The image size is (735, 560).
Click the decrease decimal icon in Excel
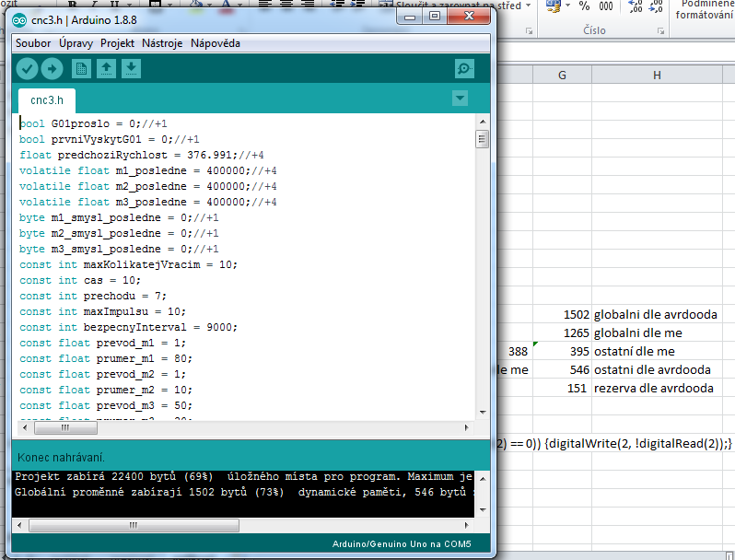click(x=656, y=6)
